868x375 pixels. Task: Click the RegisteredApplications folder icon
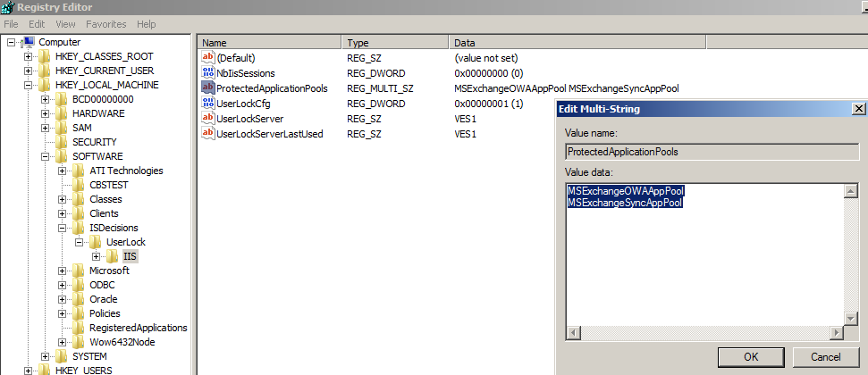point(79,328)
